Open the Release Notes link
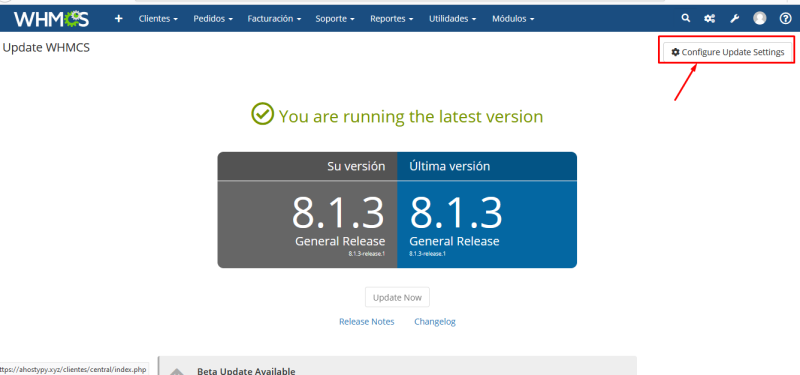The image size is (800, 375). coord(367,321)
